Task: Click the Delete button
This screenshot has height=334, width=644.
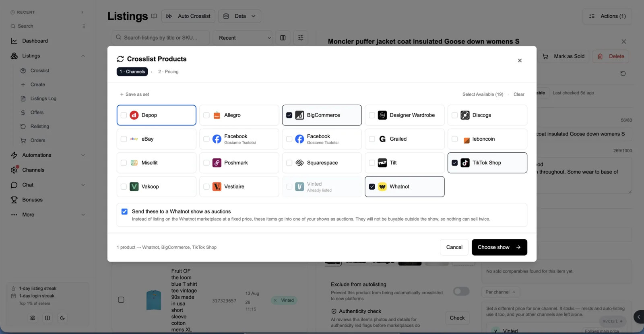Action: 611,56
